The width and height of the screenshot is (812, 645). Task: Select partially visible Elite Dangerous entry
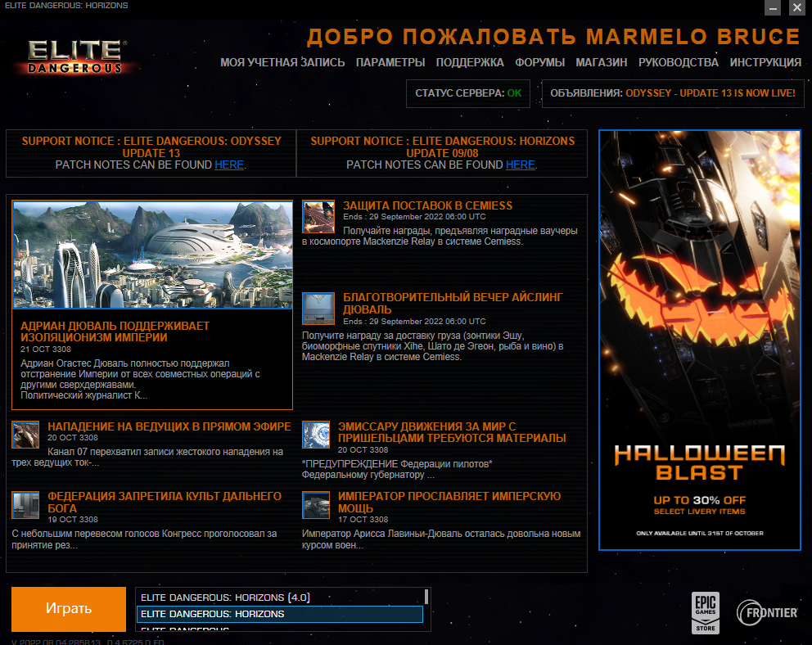[280, 628]
